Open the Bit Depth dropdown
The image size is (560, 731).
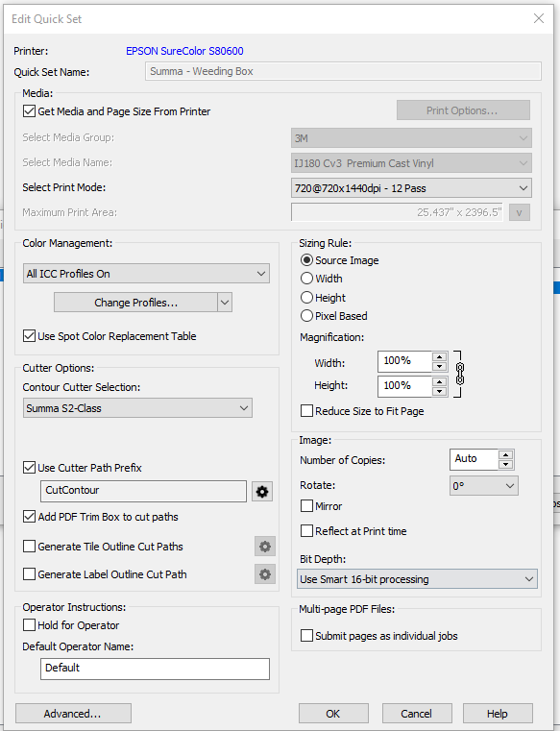coord(417,579)
